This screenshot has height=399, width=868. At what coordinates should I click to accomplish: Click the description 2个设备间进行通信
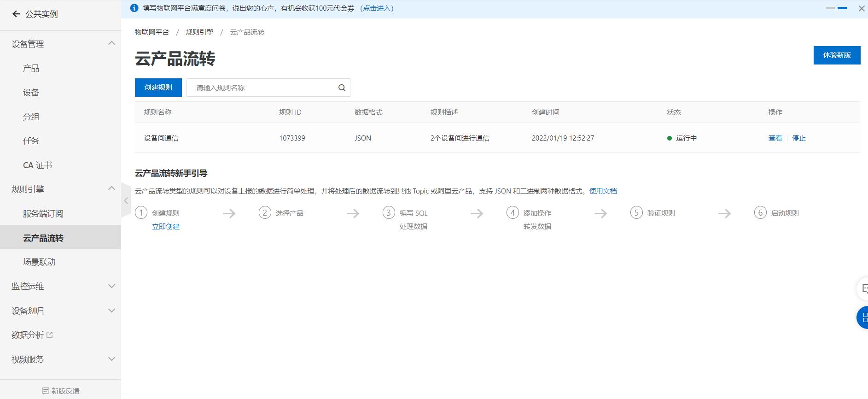coord(460,138)
